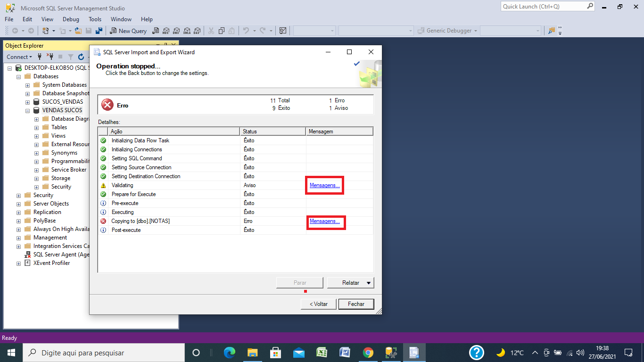Screen dimensions: 644x362
Task: Click Connect Object Explorer plug icon
Action: point(40,57)
